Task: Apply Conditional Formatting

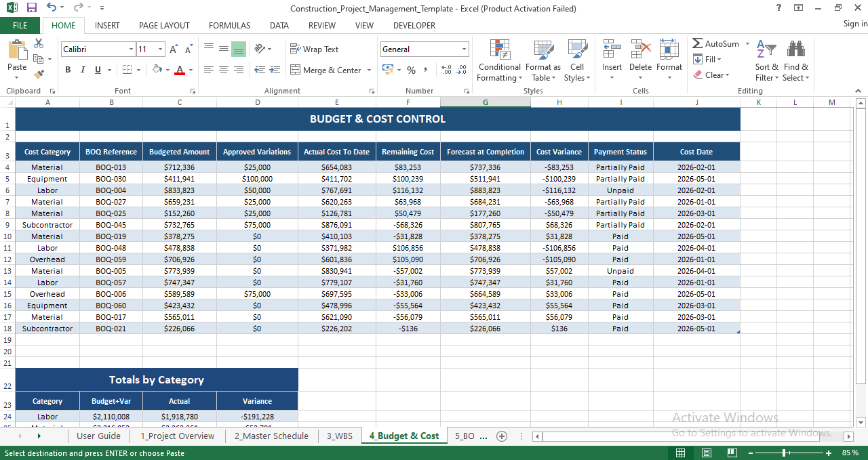Action: (x=499, y=60)
